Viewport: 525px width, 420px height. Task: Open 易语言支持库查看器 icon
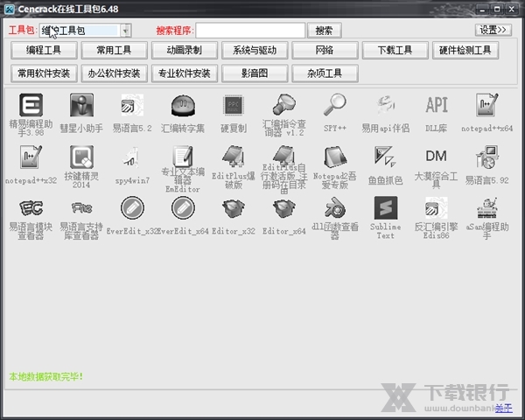point(81,208)
